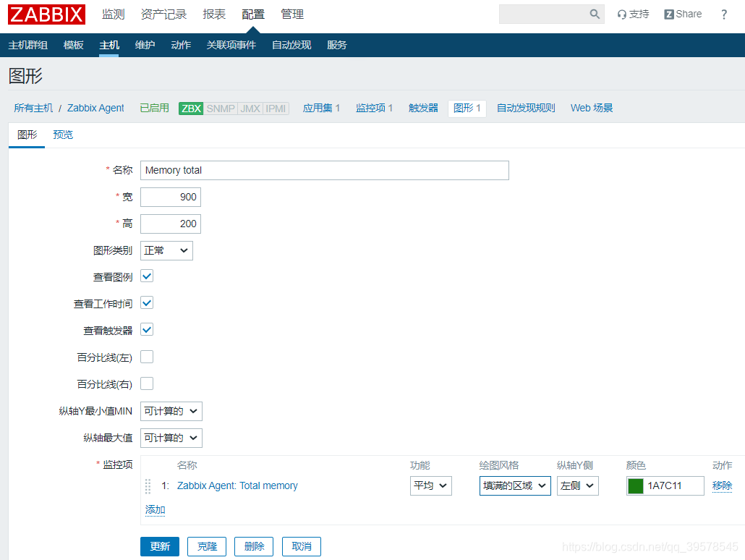Screen dimensions: 745x560
Task: Click the 已启用 status link
Action: click(154, 109)
